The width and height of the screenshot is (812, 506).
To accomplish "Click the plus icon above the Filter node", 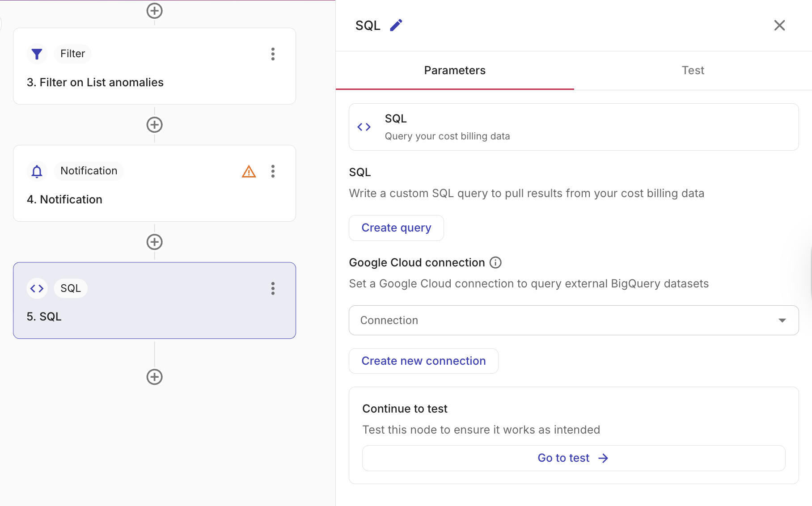I will 154,10.
